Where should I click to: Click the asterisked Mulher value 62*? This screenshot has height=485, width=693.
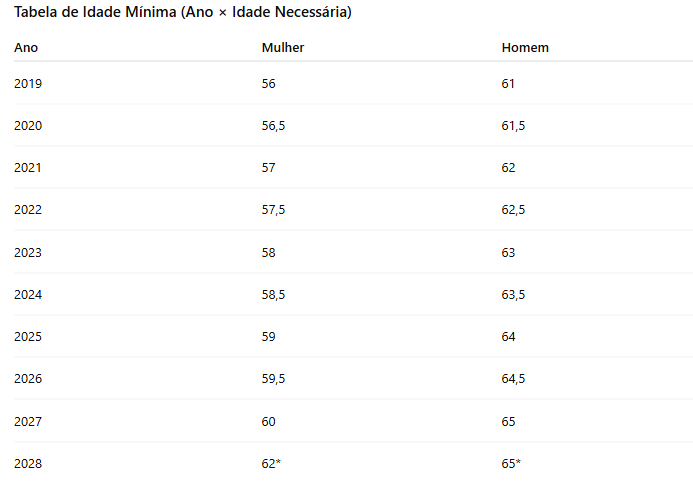pyautogui.click(x=271, y=463)
